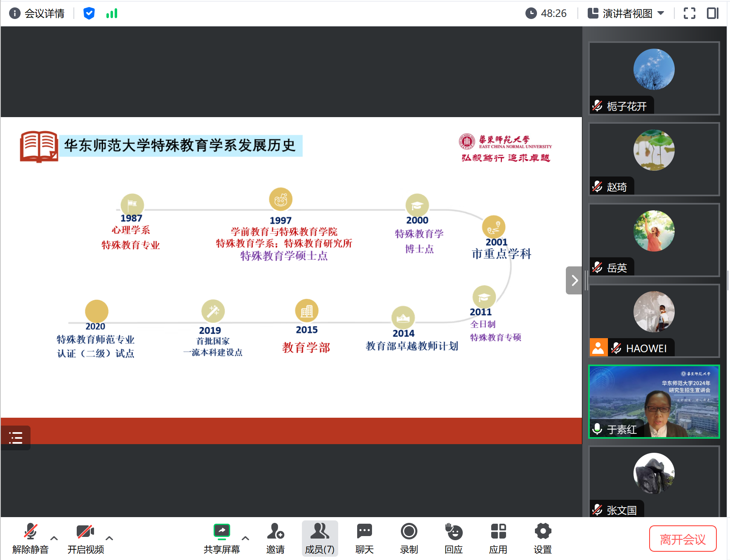The width and height of the screenshot is (730, 560).
Task: Open the slide list menu icon
Action: tap(16, 438)
